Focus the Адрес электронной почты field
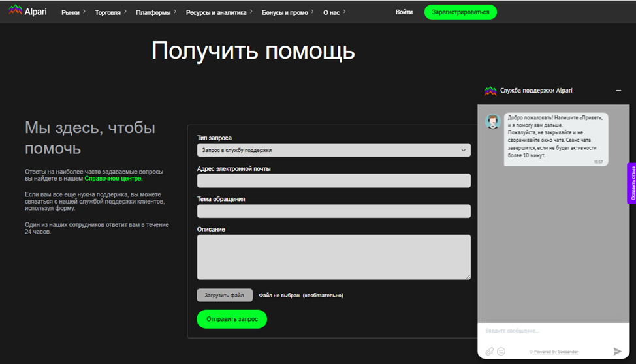The height and width of the screenshot is (364, 636). [x=334, y=181]
